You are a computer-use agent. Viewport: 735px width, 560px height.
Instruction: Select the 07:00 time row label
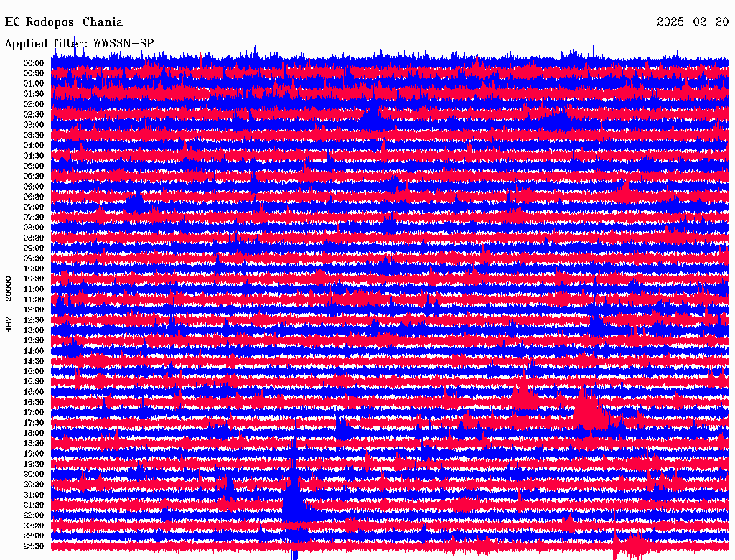(34, 207)
